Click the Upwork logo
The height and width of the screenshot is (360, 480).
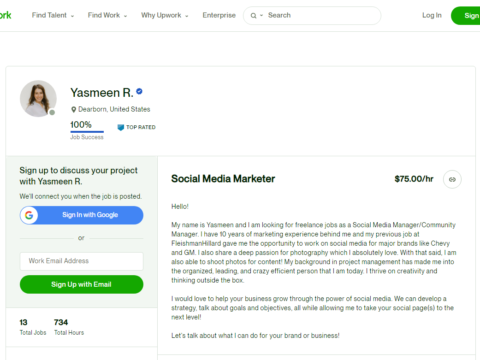[5, 15]
